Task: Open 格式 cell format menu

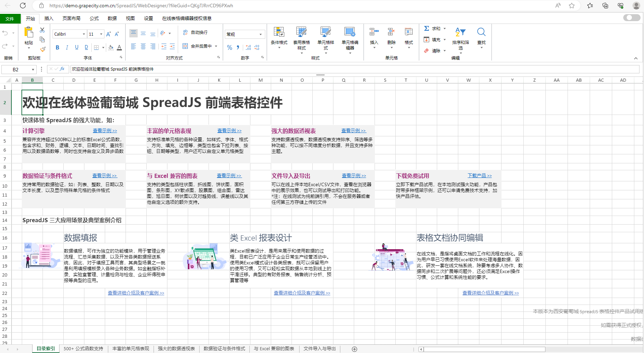Action: pos(408,38)
